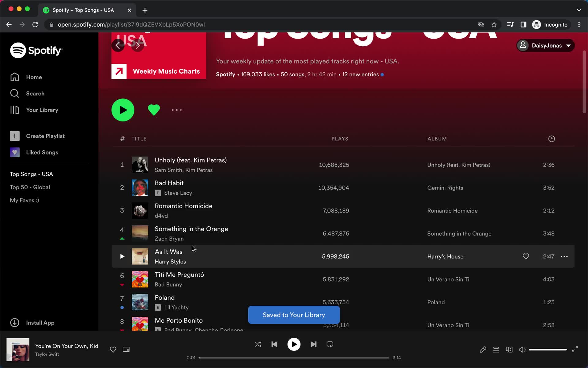
Task: Click Unholy album art thumbnail
Action: (140, 165)
